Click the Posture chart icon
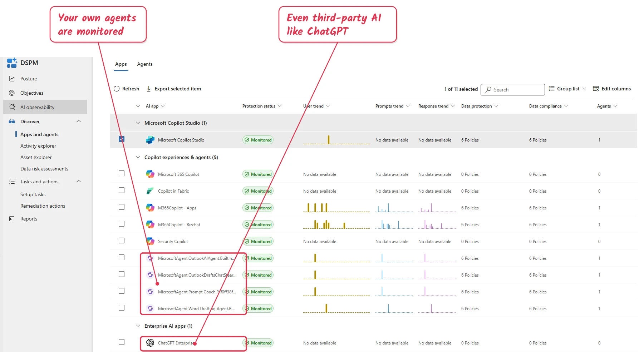Screen dimensions: 644x352 (12, 79)
